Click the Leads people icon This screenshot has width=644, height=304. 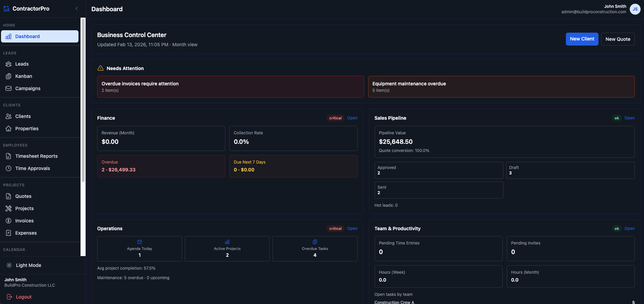(x=8, y=64)
